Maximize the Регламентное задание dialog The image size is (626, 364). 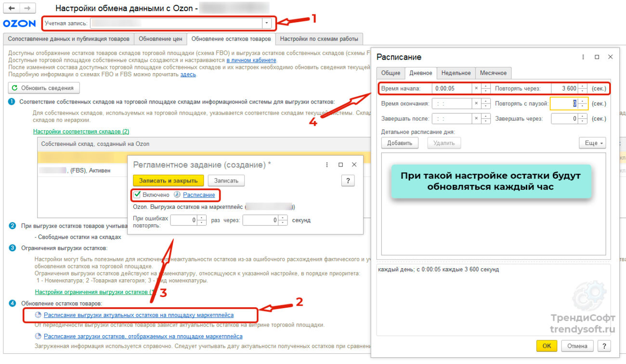340,165
